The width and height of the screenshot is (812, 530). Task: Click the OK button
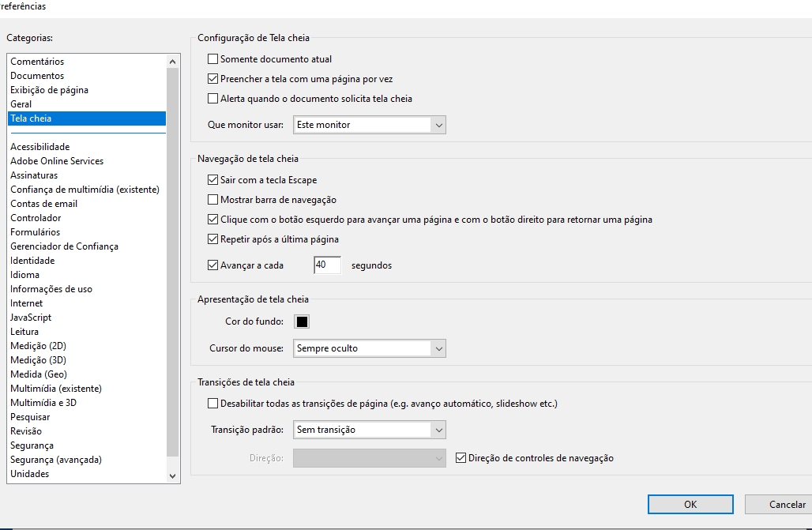point(690,505)
